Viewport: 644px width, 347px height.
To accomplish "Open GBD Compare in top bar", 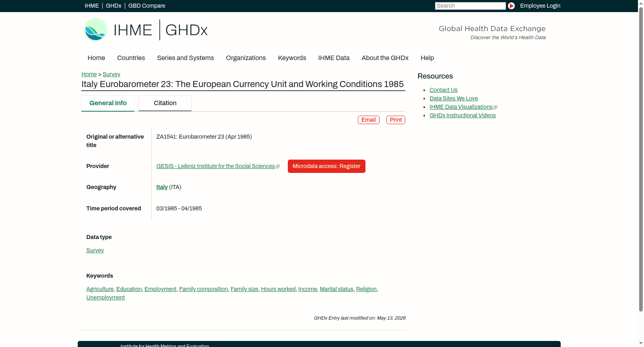I will tap(147, 6).
